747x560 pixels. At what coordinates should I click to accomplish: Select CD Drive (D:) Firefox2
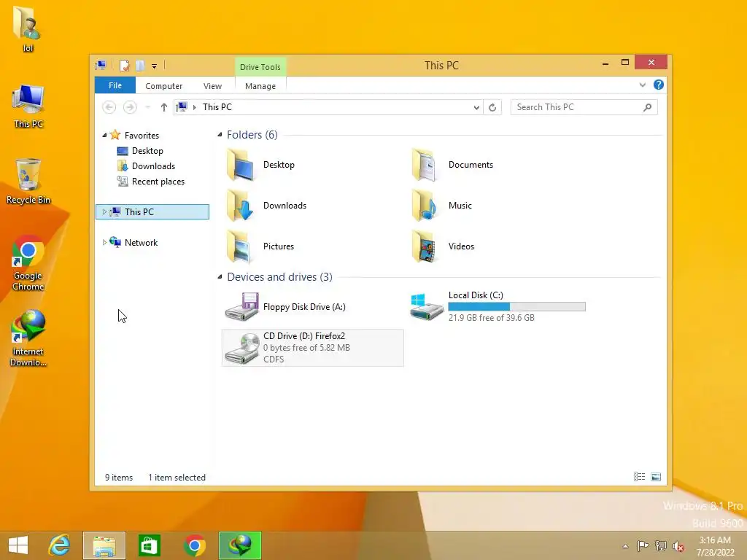(x=312, y=348)
